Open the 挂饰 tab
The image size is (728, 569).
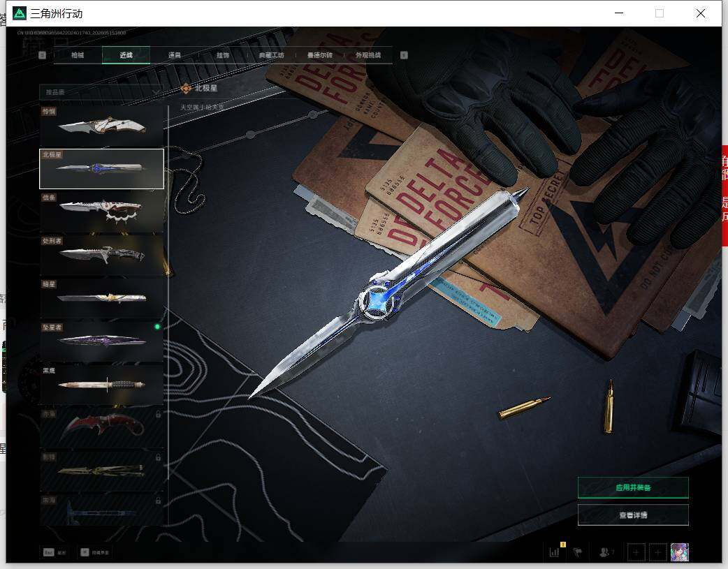tap(223, 55)
